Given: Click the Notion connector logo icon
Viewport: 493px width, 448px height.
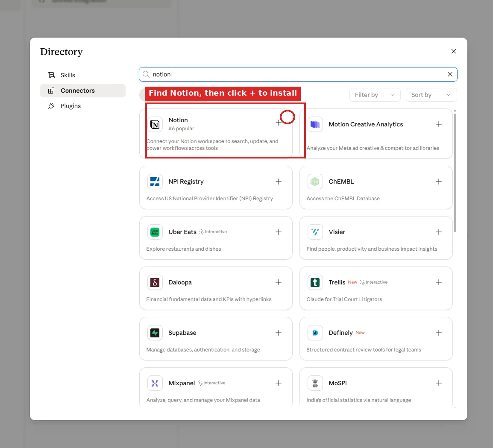Looking at the screenshot, I should (155, 125).
